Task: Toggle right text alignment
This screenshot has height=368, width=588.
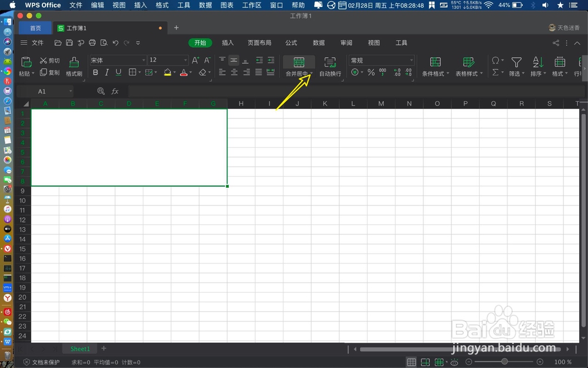Action: tap(246, 72)
